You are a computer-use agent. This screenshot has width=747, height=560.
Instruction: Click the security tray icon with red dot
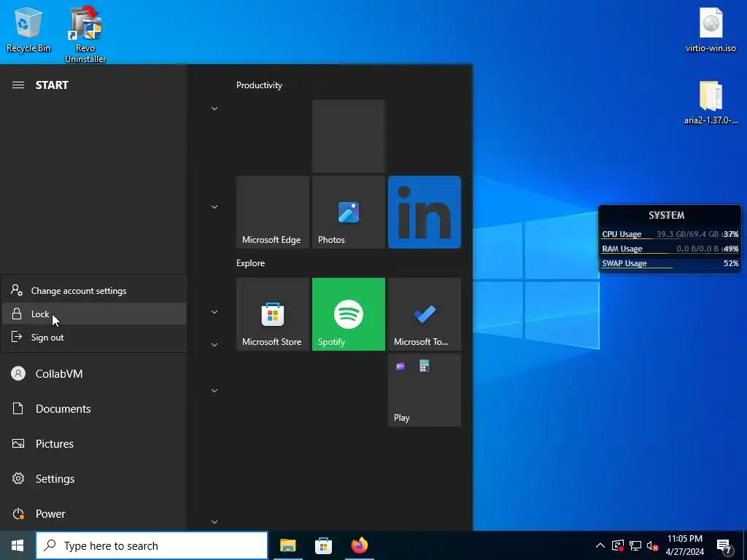[618, 545]
